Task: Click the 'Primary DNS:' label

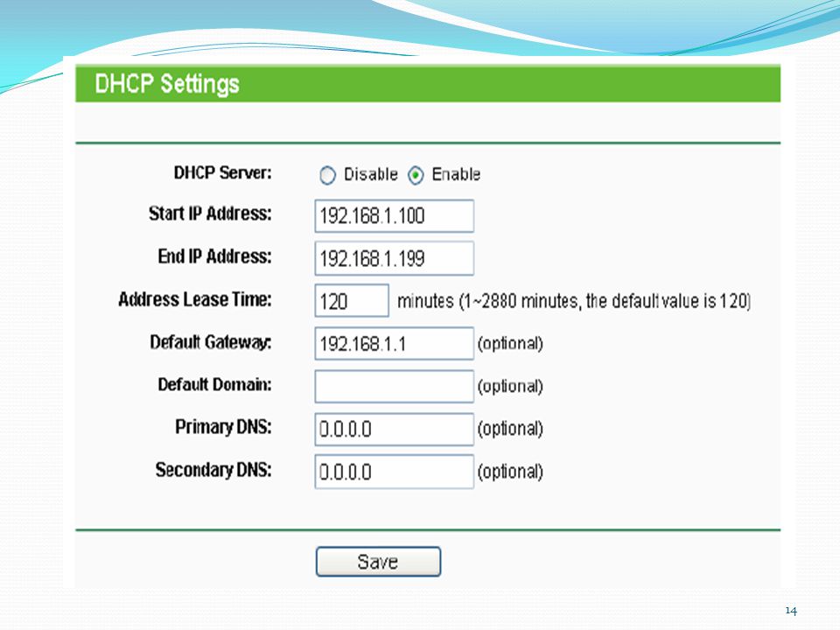Action: (x=223, y=427)
